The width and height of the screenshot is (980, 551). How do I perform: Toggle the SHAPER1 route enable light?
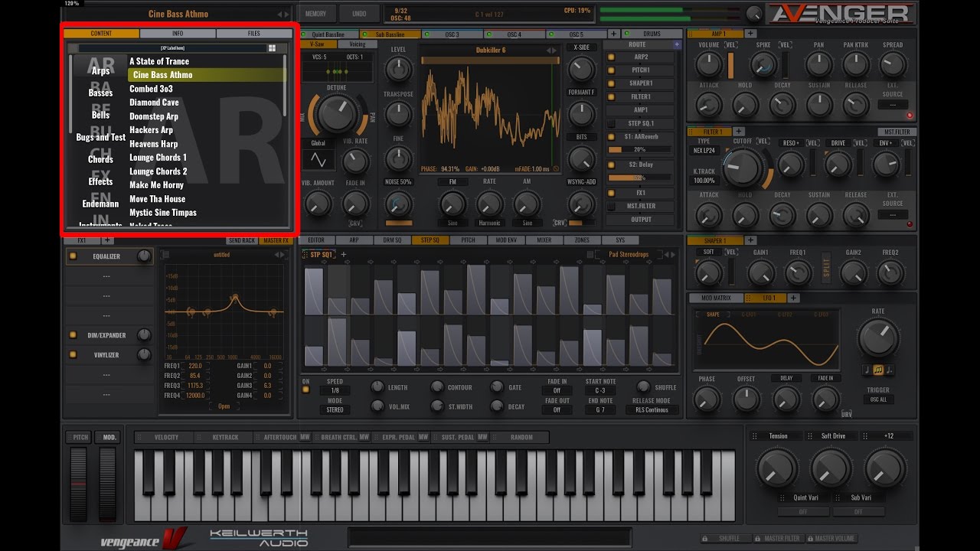pyautogui.click(x=610, y=83)
